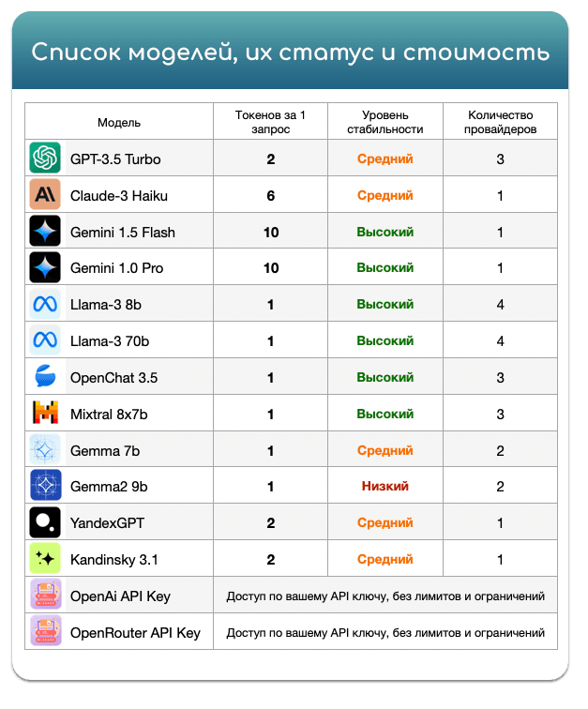
Task: Click the "Токенов за 1 запрос" header
Action: pyautogui.click(x=270, y=122)
